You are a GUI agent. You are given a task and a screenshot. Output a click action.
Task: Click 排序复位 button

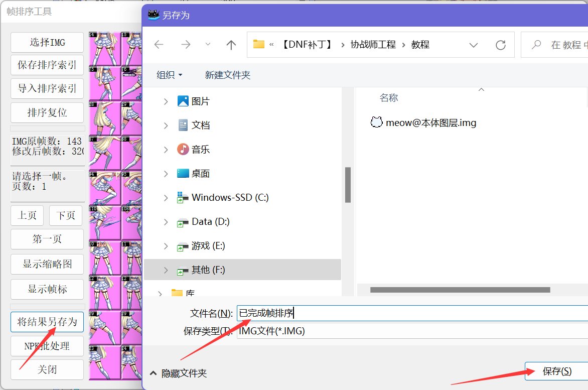(x=47, y=112)
